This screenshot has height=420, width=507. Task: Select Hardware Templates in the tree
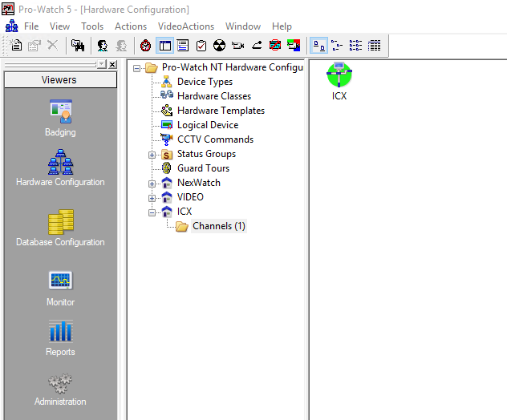pyautogui.click(x=221, y=111)
